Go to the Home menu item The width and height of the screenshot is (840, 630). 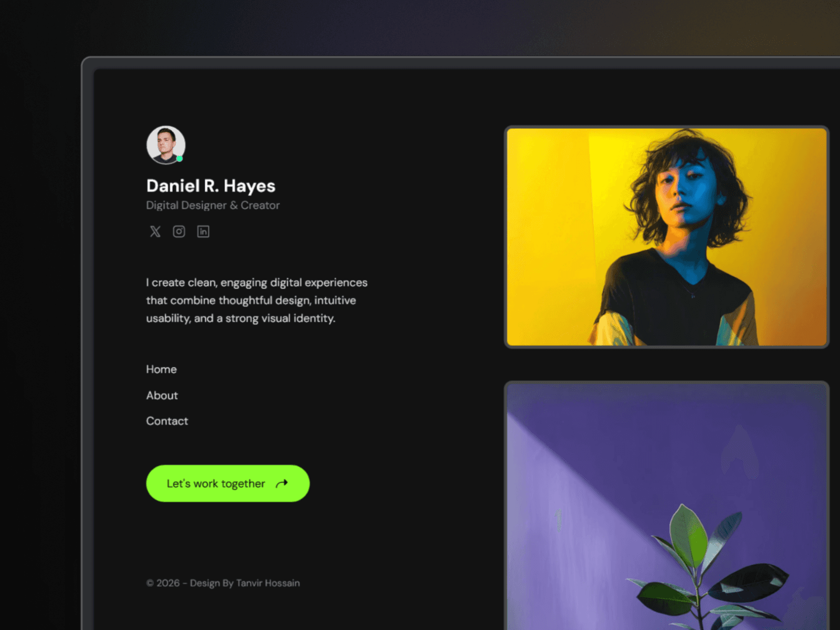[x=161, y=369]
